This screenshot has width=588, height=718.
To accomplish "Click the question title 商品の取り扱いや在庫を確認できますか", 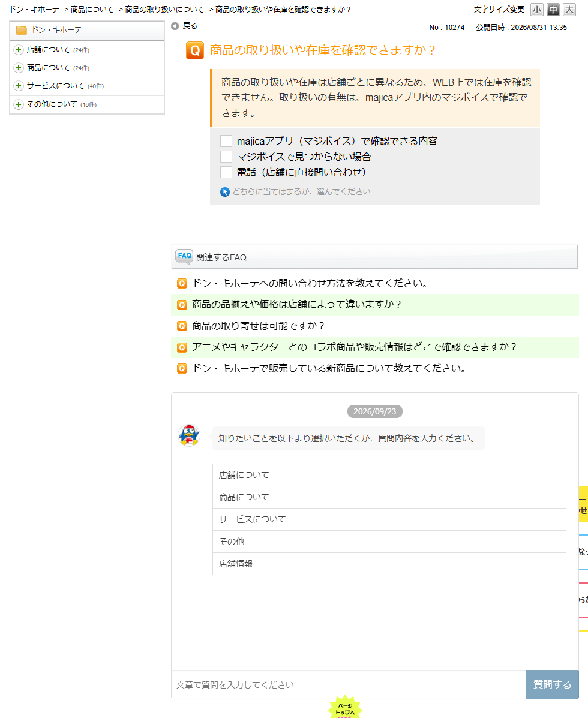I will [x=322, y=50].
